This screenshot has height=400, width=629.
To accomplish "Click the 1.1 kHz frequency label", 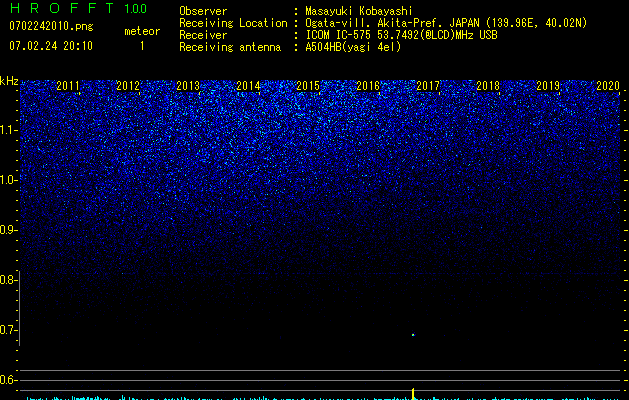I will [x=8, y=130].
